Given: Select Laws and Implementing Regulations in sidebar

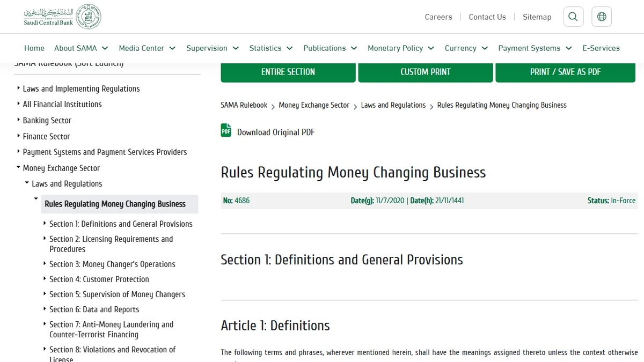Looking at the screenshot, I should [x=81, y=89].
